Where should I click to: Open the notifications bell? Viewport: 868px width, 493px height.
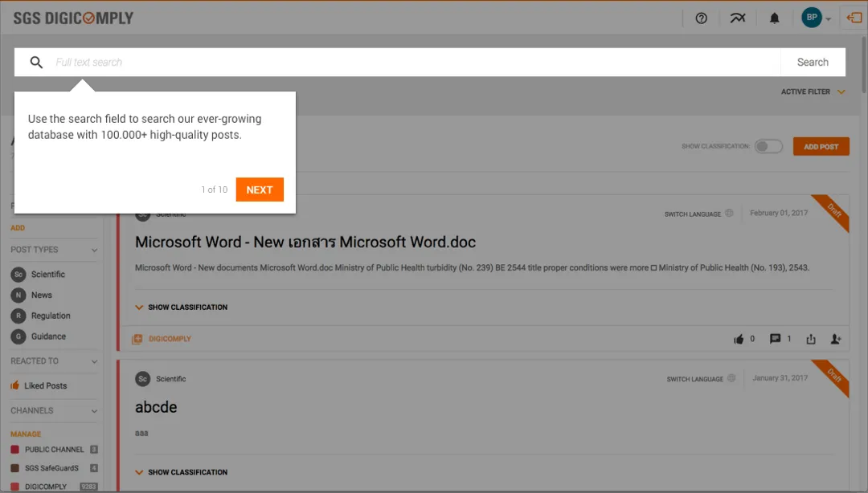coord(775,18)
